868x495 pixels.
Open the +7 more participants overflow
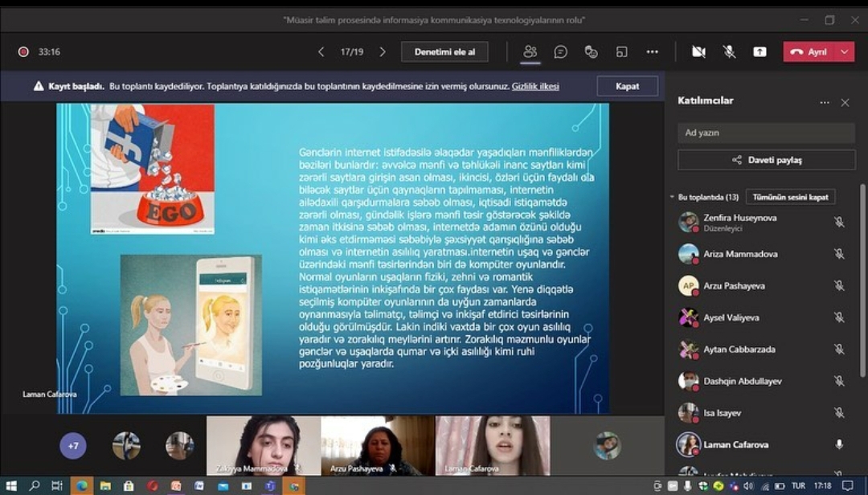coord(73,445)
